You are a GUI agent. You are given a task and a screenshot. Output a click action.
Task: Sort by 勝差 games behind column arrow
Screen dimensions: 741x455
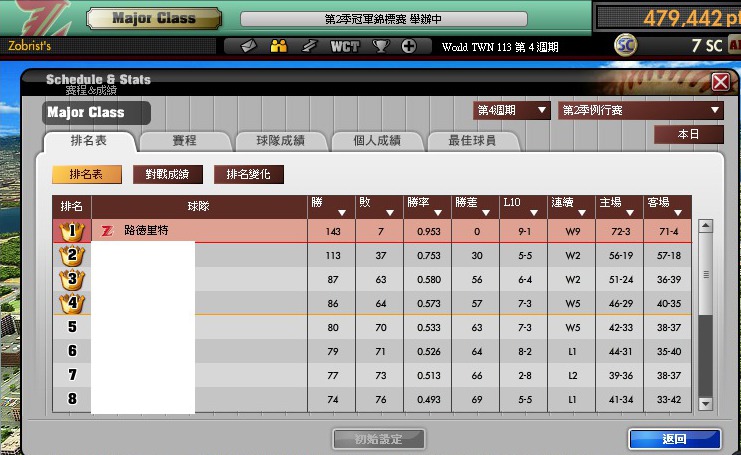coord(486,213)
